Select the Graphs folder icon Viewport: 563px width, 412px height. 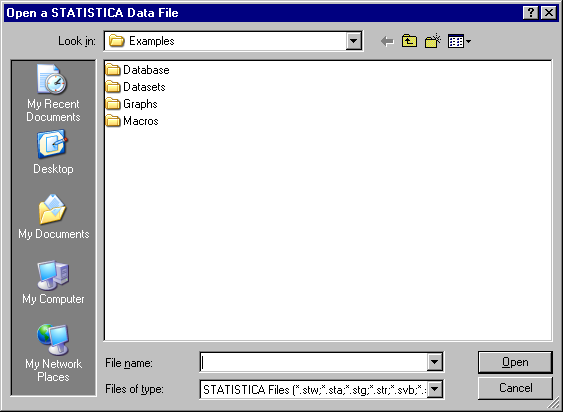(113, 104)
